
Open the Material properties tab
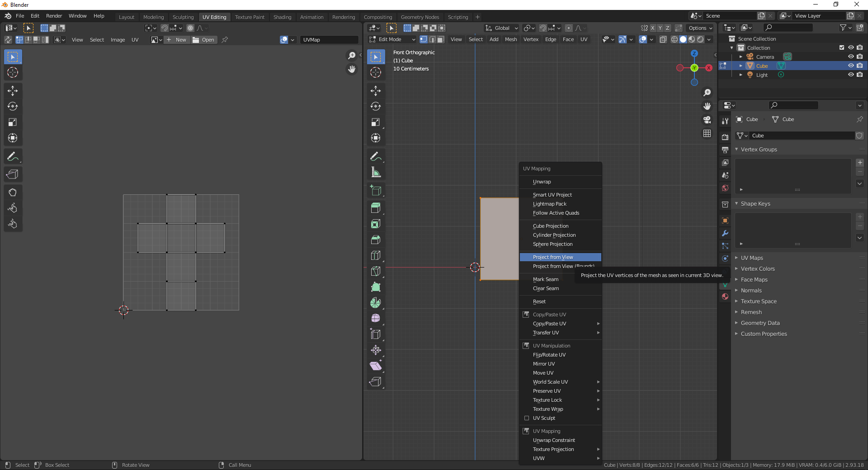(x=725, y=296)
